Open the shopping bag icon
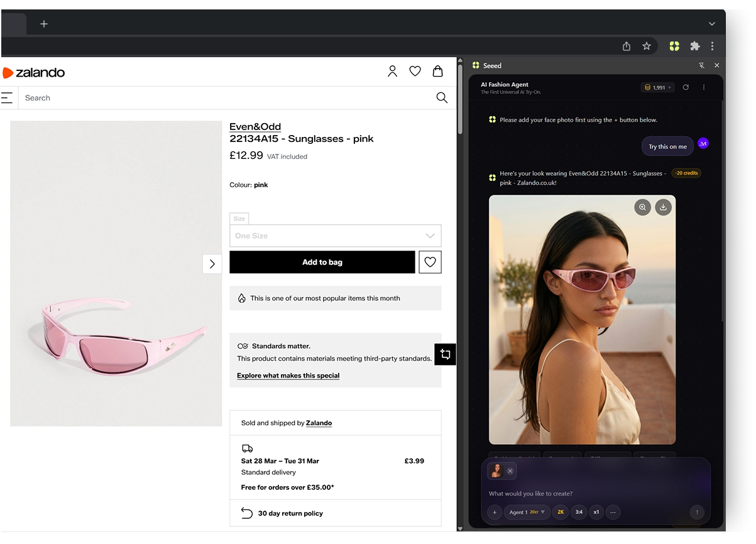756x544 pixels. pyautogui.click(x=438, y=72)
